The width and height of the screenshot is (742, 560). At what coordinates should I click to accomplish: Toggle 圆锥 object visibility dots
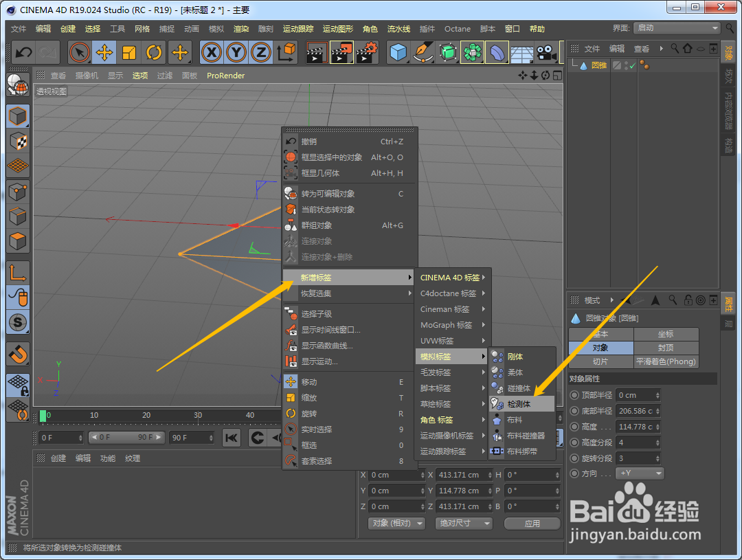click(x=627, y=65)
